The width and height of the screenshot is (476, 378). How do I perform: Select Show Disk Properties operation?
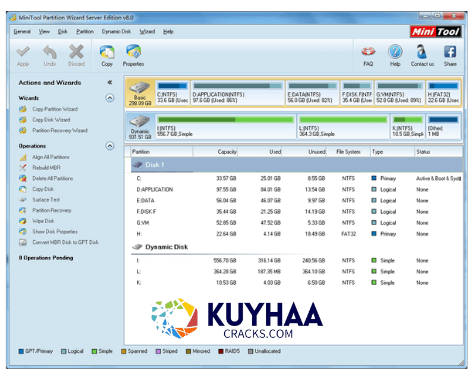pyautogui.click(x=55, y=232)
